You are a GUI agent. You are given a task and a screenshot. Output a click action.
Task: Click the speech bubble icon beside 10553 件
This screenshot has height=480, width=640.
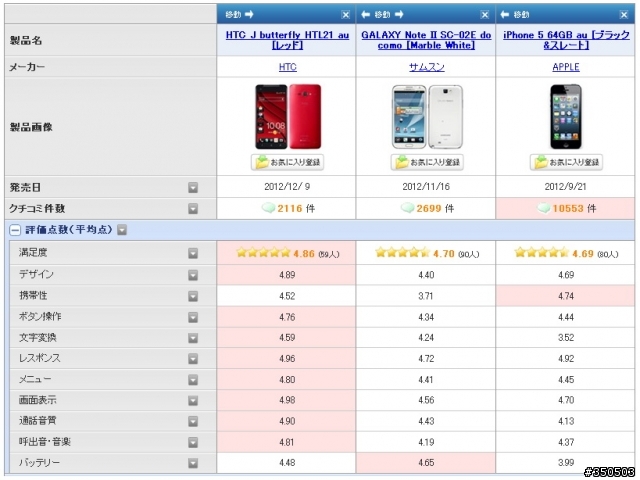544,208
